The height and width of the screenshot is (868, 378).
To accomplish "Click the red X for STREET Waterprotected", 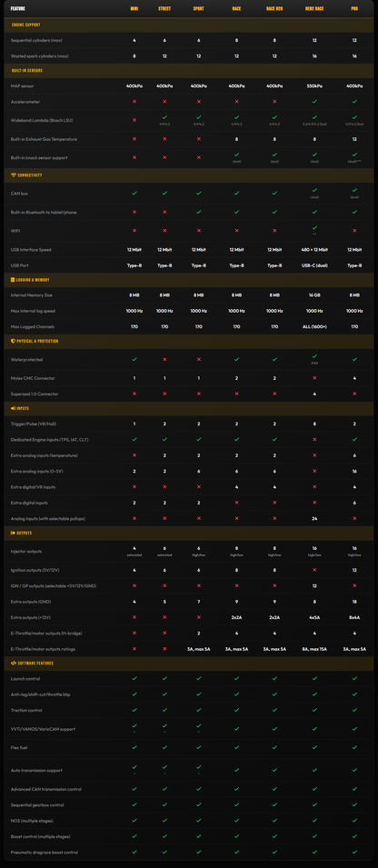I will [164, 359].
